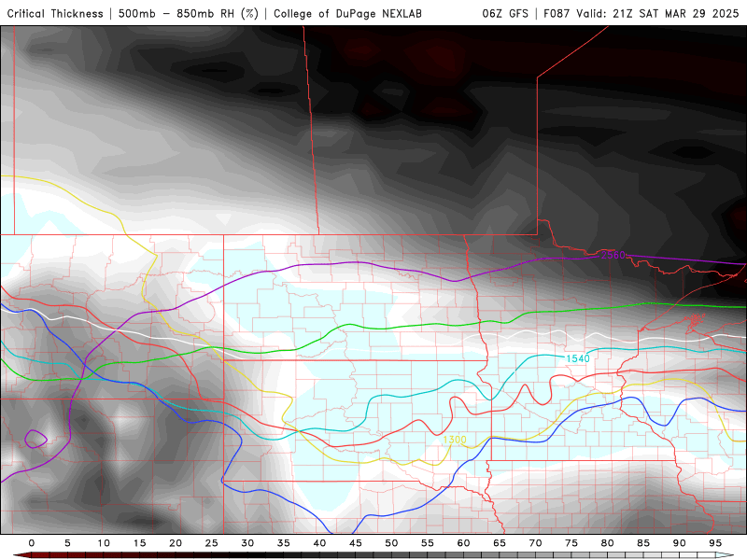
Task: Click the cyan "1540" contour label
Action: tap(578, 358)
